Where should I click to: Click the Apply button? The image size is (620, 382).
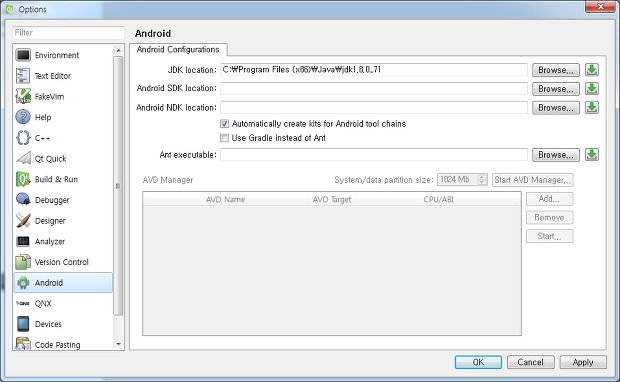583,362
